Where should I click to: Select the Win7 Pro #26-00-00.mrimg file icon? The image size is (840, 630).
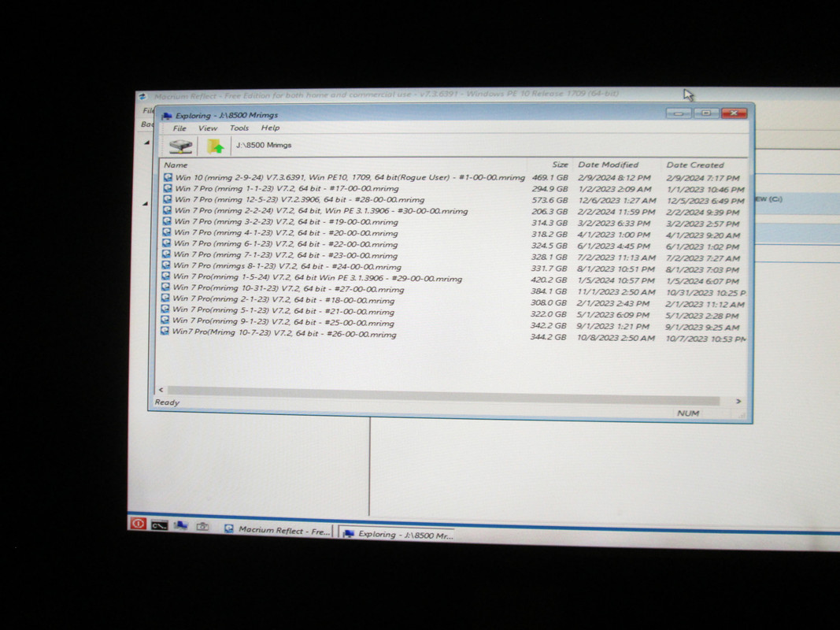(165, 332)
